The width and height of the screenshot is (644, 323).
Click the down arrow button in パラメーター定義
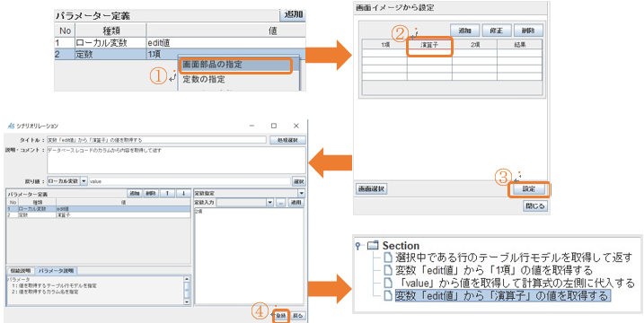point(183,193)
